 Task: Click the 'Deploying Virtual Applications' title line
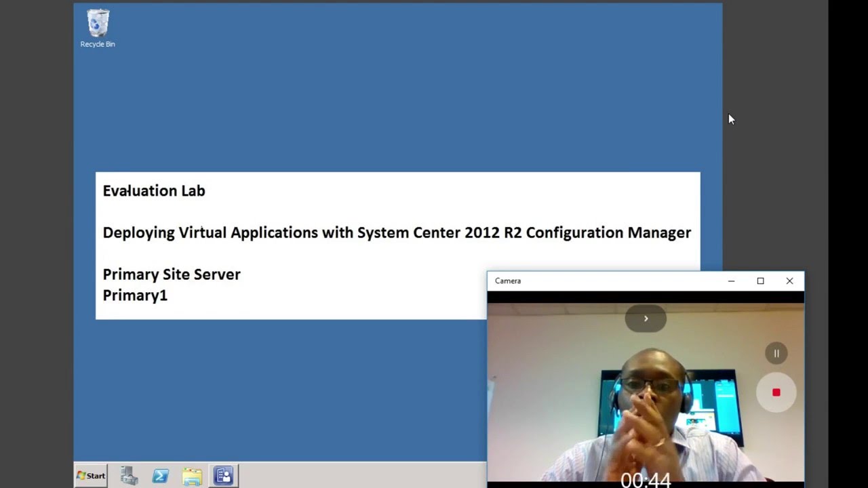point(397,232)
